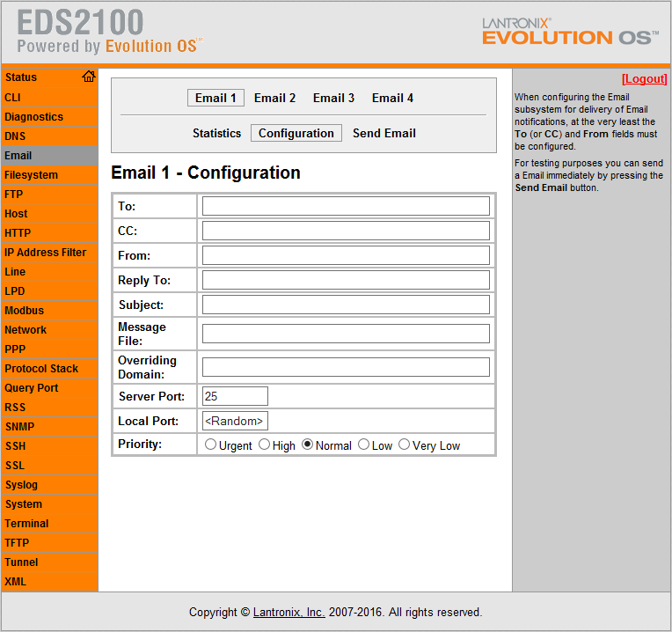Image resolution: width=672 pixels, height=632 pixels.
Task: Open Query Port in the sidebar
Action: tap(49, 388)
